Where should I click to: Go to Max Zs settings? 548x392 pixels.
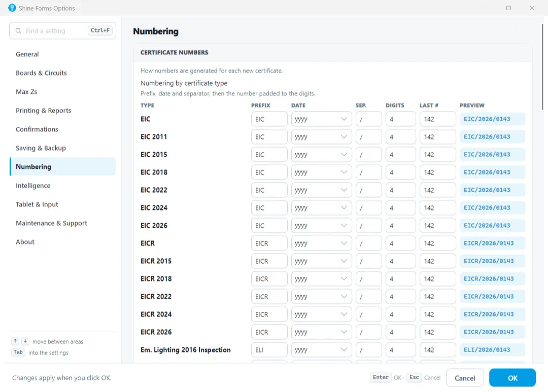click(62, 92)
